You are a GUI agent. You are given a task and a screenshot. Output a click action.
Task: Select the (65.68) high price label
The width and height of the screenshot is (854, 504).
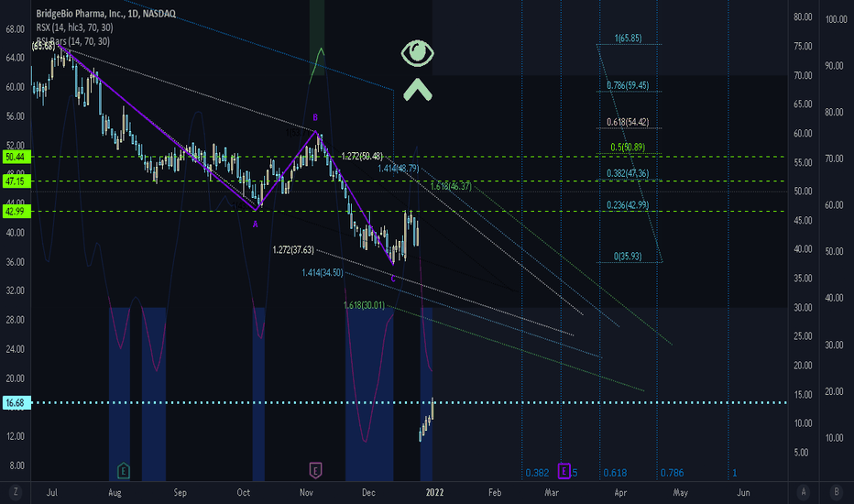pos(44,47)
